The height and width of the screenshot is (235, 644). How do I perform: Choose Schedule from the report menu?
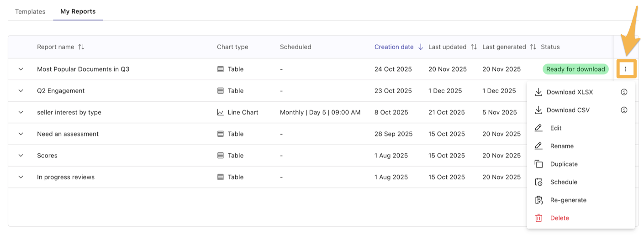click(x=564, y=182)
